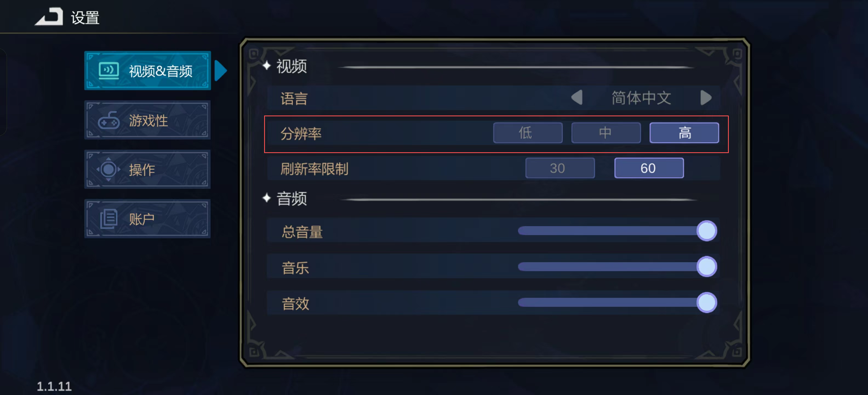Open the 游戏性 settings tab
This screenshot has height=395, width=868.
tap(147, 120)
